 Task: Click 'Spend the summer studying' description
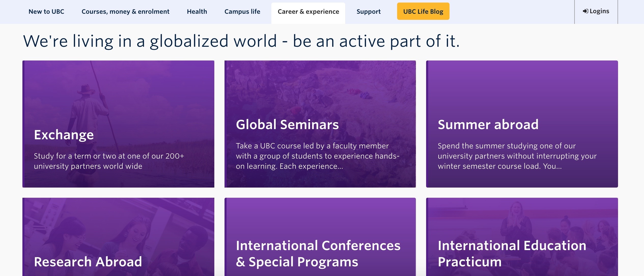click(x=517, y=156)
